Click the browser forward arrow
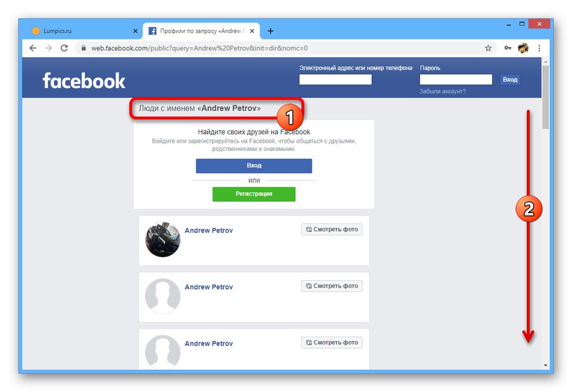 point(49,48)
